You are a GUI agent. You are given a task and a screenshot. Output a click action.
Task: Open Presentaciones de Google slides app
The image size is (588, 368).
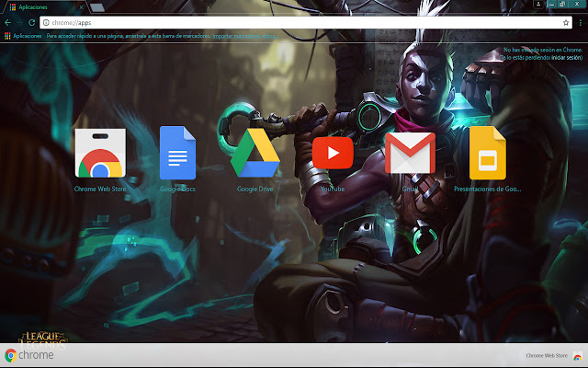tap(488, 153)
